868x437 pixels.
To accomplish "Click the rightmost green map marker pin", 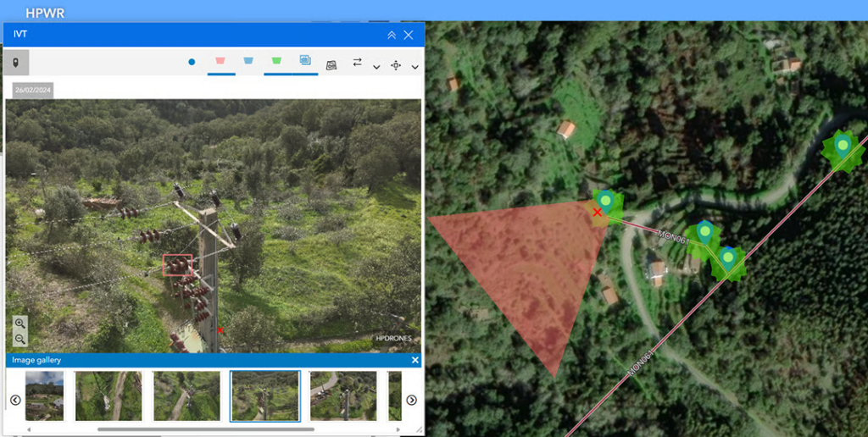I will click(x=842, y=147).
